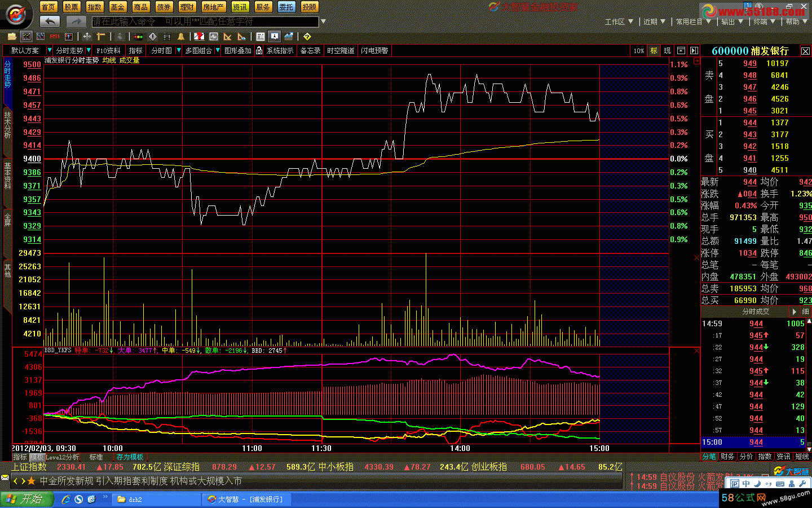Click the chart question mark icon
Image resolution: width=812 pixels, height=508 pixels.
199,37
